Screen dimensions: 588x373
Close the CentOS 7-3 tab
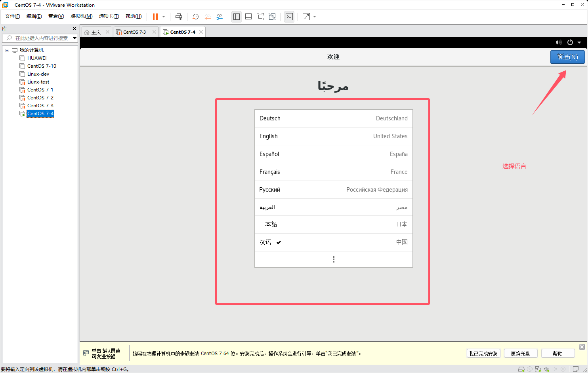pyautogui.click(x=154, y=32)
